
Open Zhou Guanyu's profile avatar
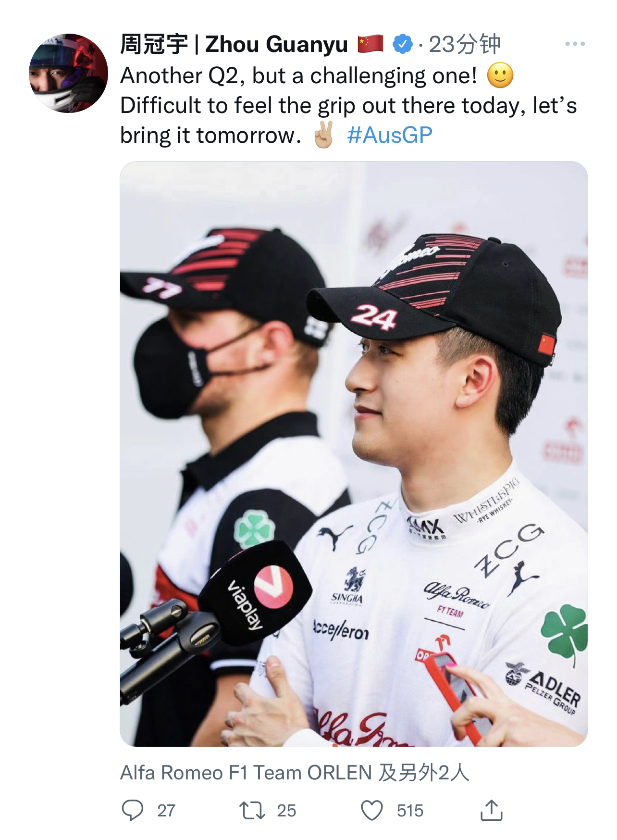point(68,73)
